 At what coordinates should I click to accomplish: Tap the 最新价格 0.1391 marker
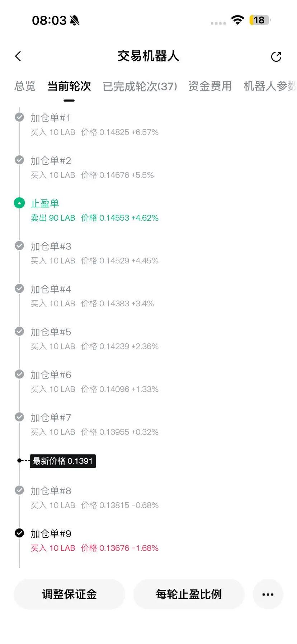63,461
